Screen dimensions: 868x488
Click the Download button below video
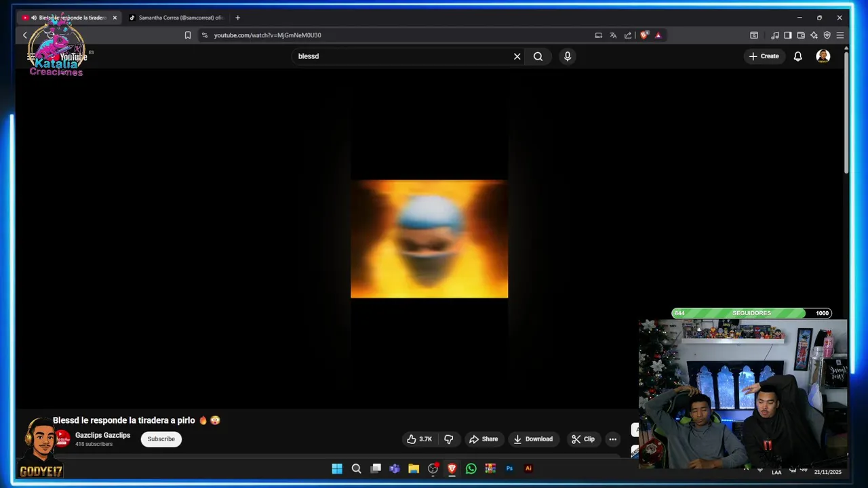point(533,439)
